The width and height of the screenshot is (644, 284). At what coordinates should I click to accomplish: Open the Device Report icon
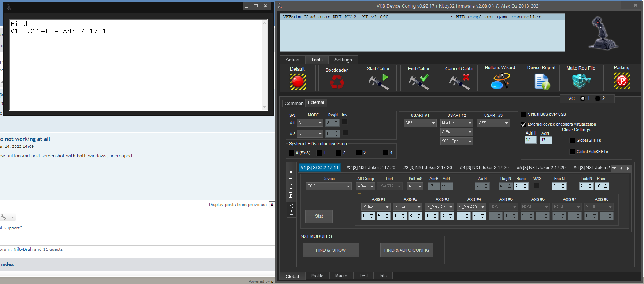click(x=541, y=81)
